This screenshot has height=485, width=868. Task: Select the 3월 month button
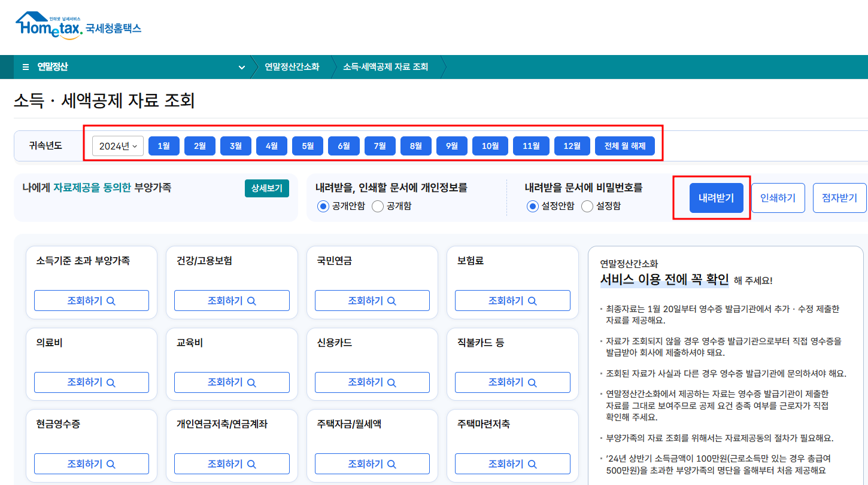coord(236,146)
